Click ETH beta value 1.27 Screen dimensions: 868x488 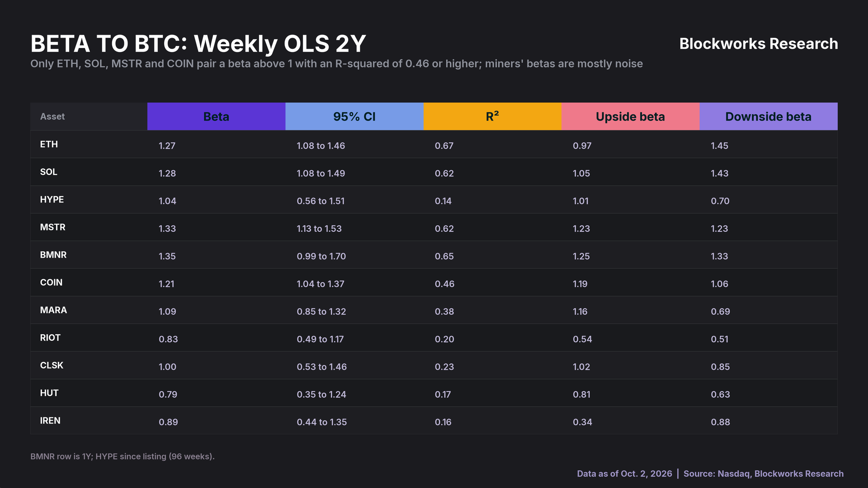tap(167, 145)
